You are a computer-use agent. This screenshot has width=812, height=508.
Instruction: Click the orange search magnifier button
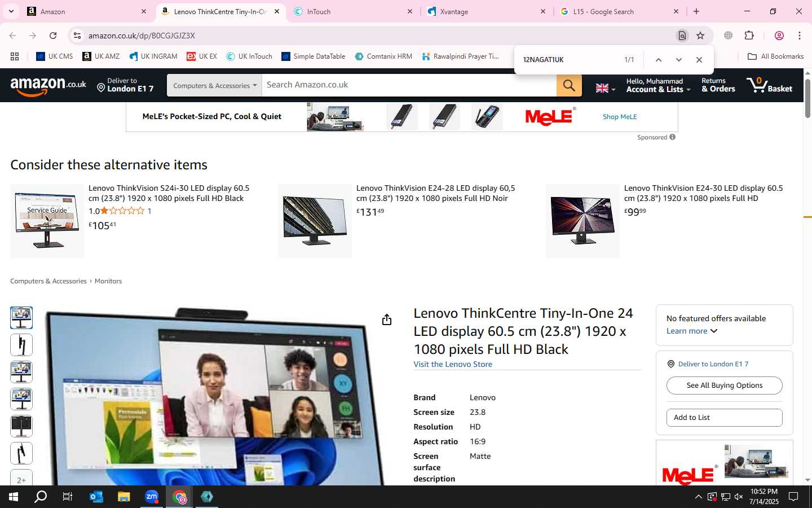coord(569,85)
